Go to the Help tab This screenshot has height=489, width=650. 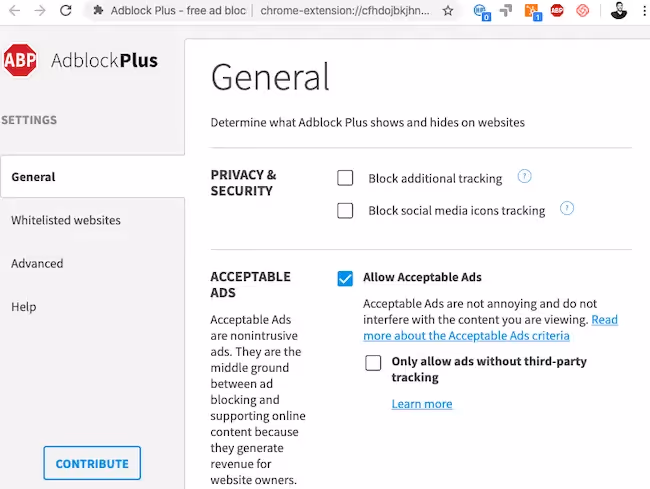24,307
